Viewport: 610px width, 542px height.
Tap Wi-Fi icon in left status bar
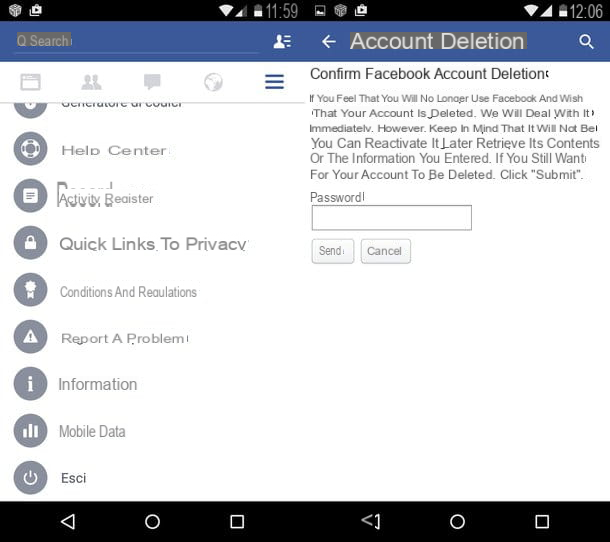coord(226,11)
